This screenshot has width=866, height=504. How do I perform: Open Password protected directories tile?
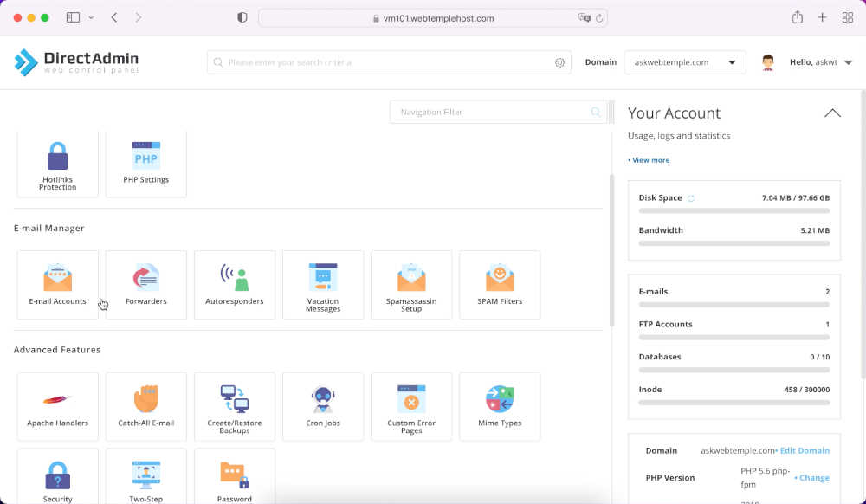coord(234,477)
